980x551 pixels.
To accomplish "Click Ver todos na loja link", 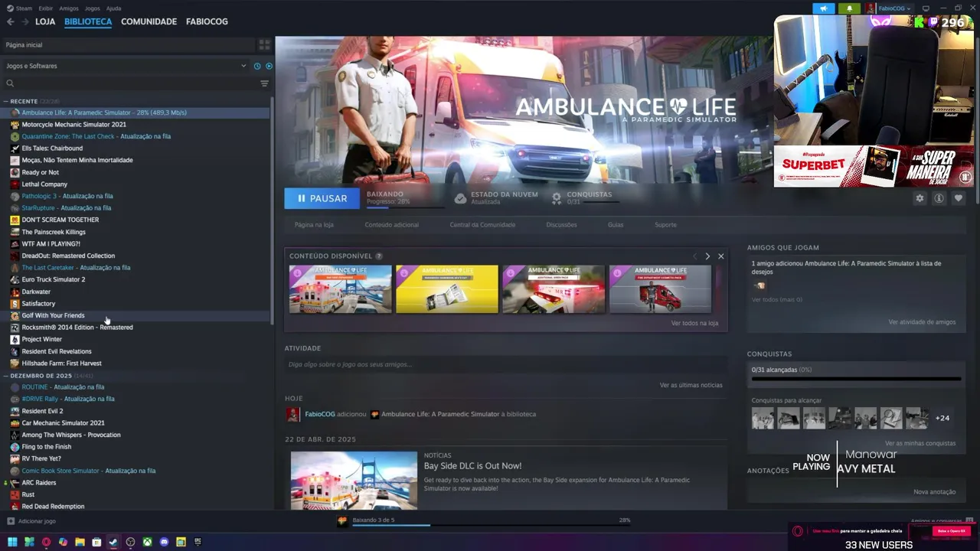I will (694, 324).
